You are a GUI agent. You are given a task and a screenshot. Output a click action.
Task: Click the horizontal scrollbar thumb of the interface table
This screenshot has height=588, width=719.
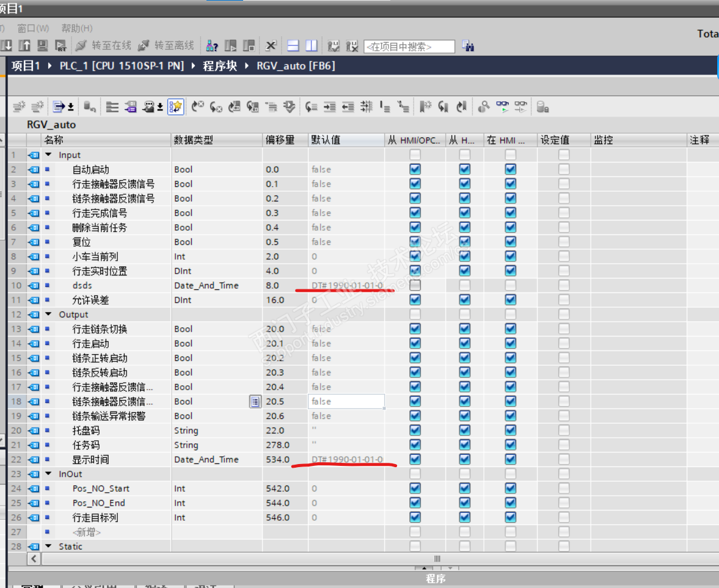coord(437,559)
